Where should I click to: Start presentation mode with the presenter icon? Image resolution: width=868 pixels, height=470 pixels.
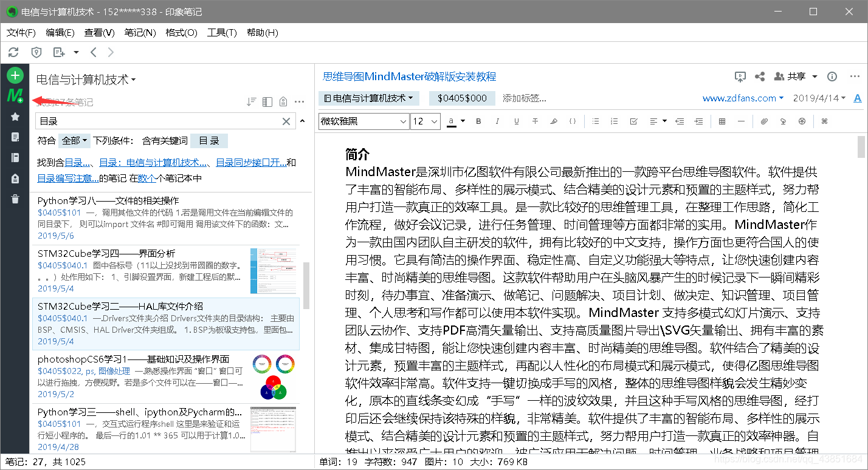(x=740, y=77)
